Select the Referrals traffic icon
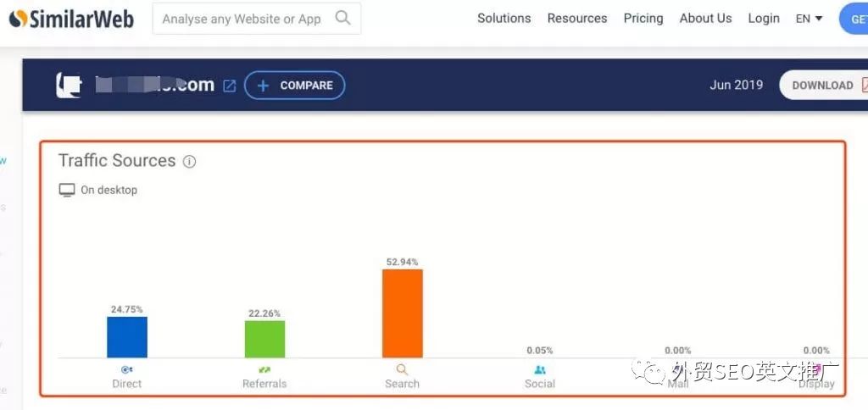This screenshot has width=868, height=410. (x=264, y=369)
